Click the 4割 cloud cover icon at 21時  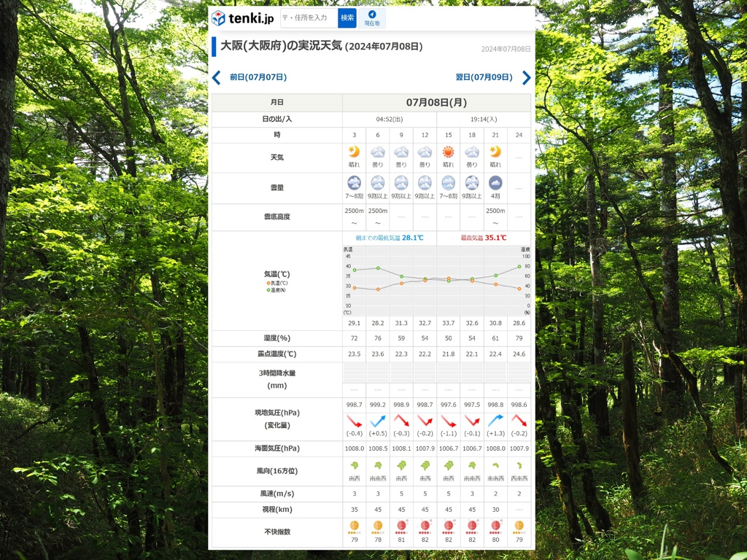coord(495,183)
